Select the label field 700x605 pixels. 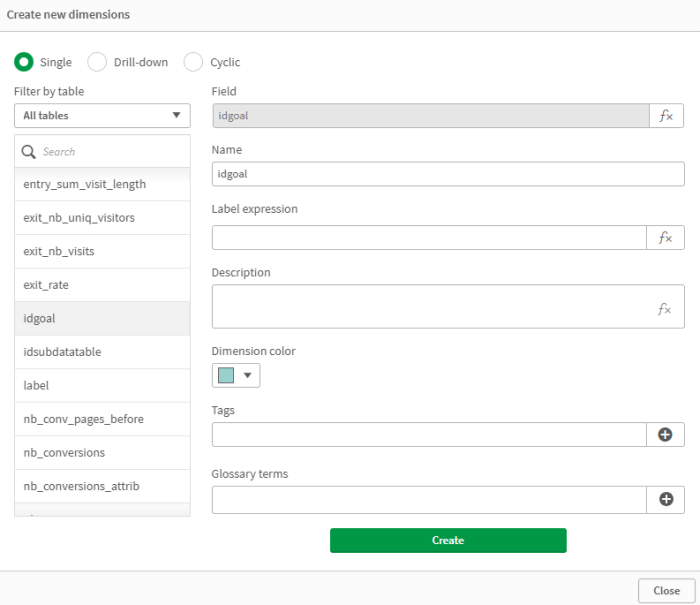click(102, 385)
